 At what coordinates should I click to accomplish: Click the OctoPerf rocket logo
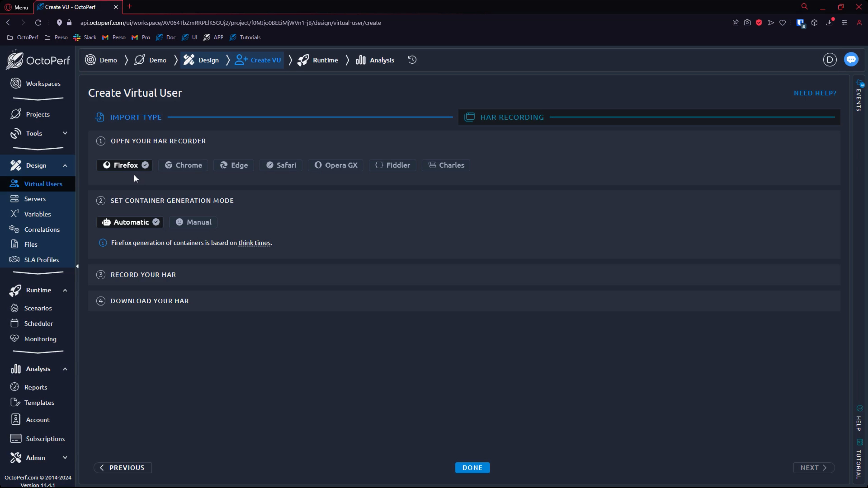point(38,60)
